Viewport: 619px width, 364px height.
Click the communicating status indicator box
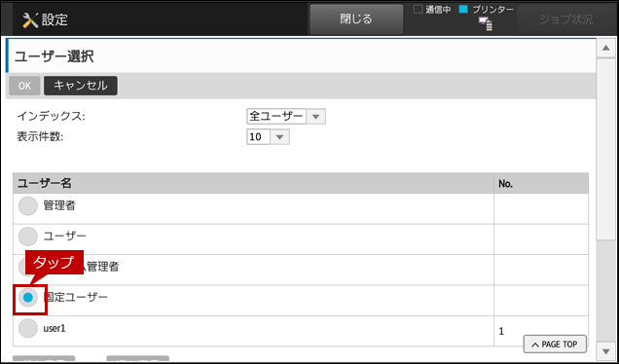click(418, 10)
